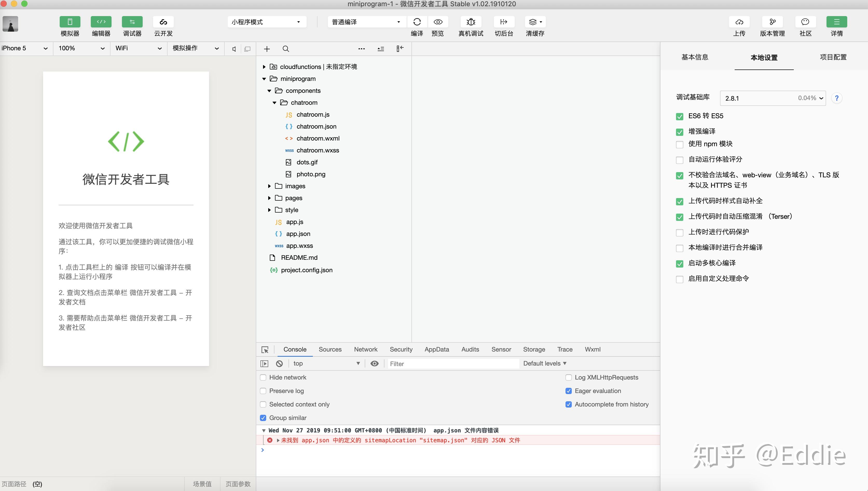The height and width of the screenshot is (491, 868).
Task: Click the file tree sort/indent icon
Action: (381, 49)
